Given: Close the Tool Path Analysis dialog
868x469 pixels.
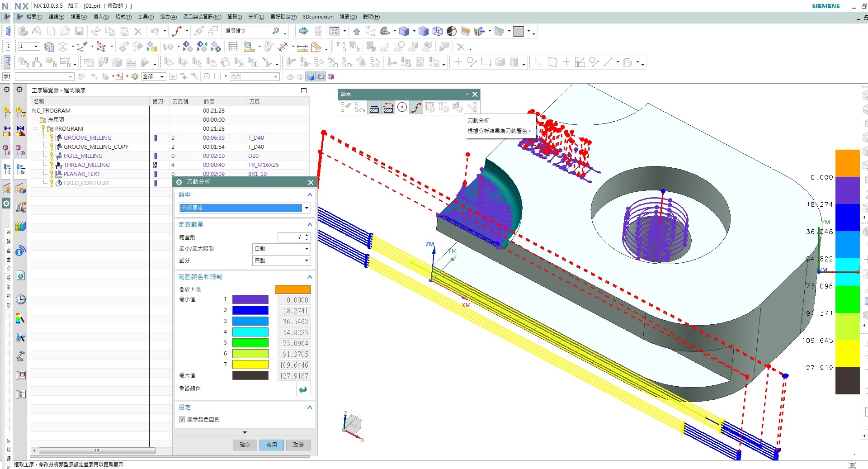Looking at the screenshot, I should (311, 182).
